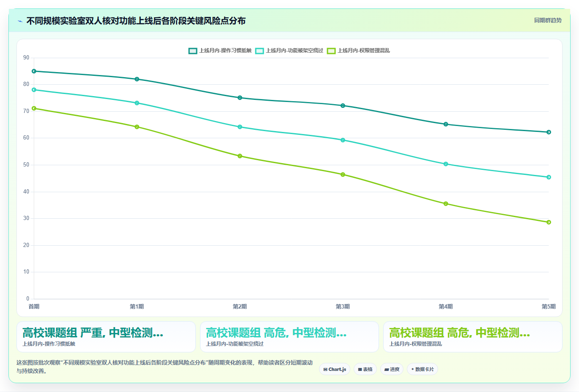Viewport: 579px width, 392px height.
Task: Click lime green data point at 第2期
Action: click(x=240, y=156)
